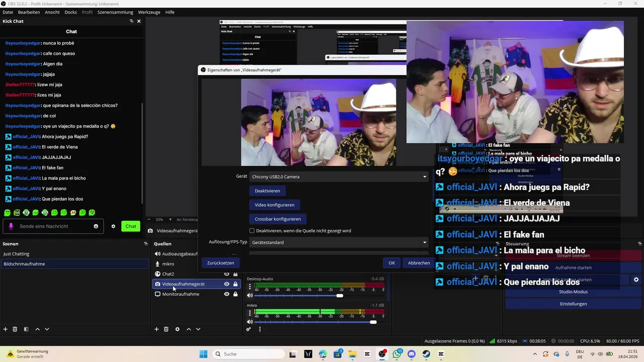This screenshot has width=644, height=362.
Task: Hide the Videoaufnahmegerät source
Action: (226, 284)
